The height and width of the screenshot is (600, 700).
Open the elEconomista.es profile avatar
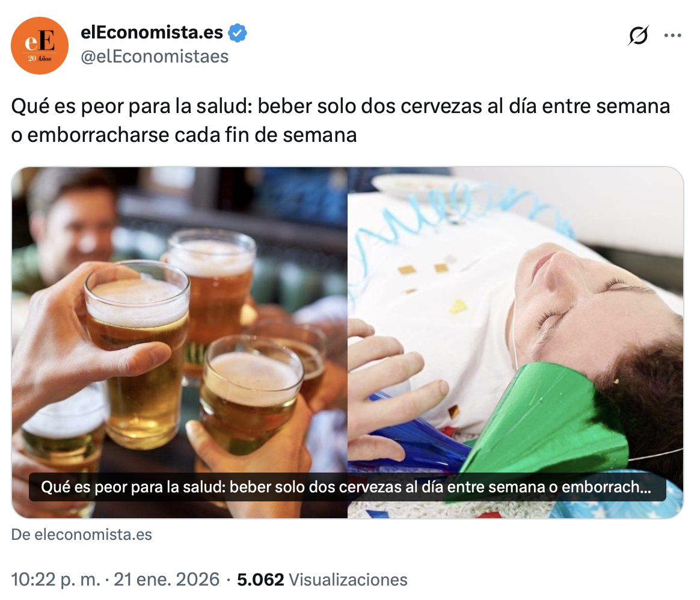click(x=39, y=46)
